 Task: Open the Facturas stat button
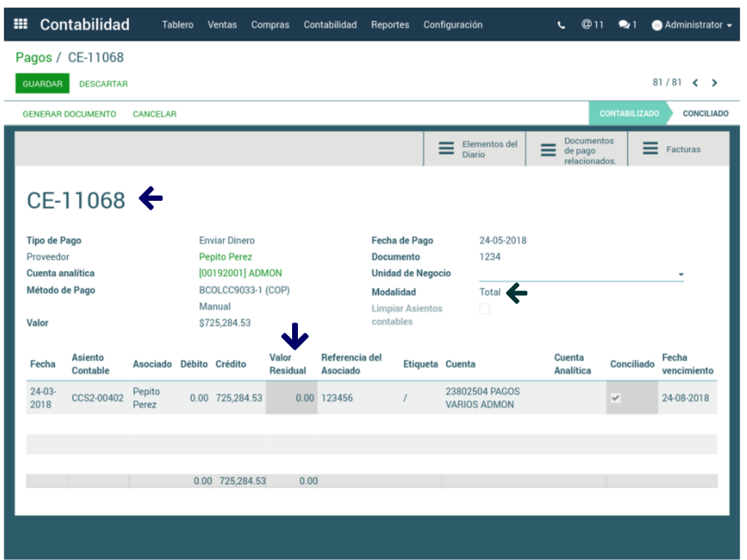click(672, 149)
